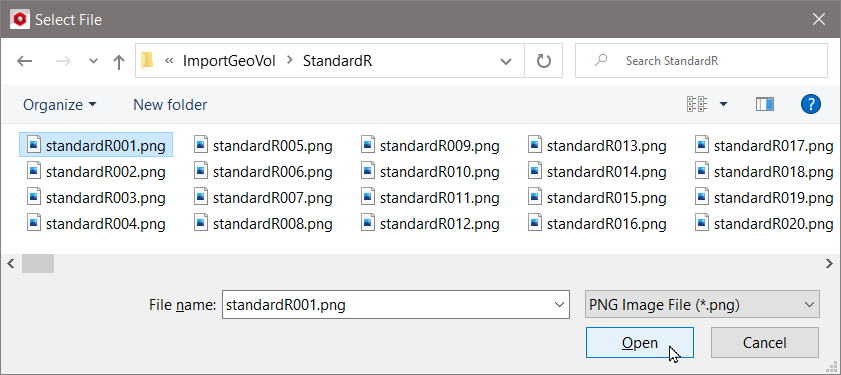Image resolution: width=841 pixels, height=375 pixels.
Task: Select the standardR015.png file icon
Action: pos(535,197)
